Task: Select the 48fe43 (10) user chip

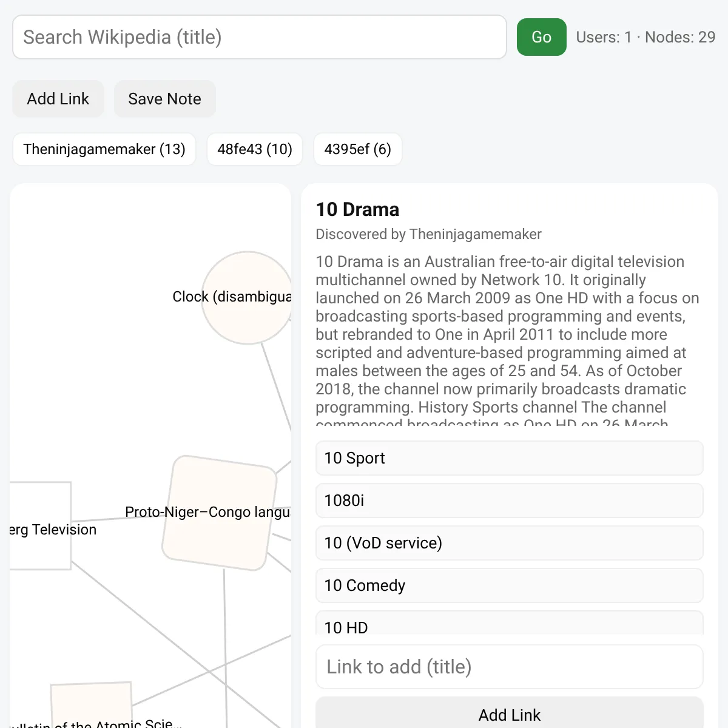Action: (x=255, y=149)
